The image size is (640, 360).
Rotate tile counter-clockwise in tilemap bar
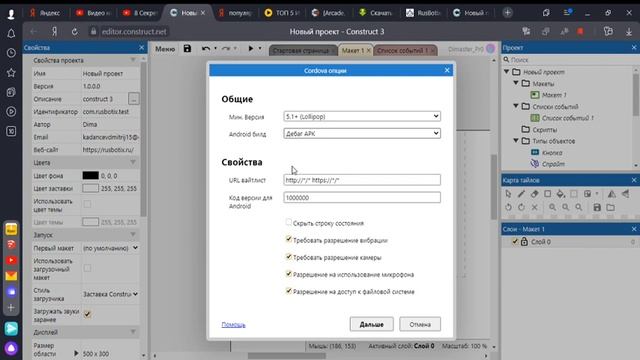(508, 207)
